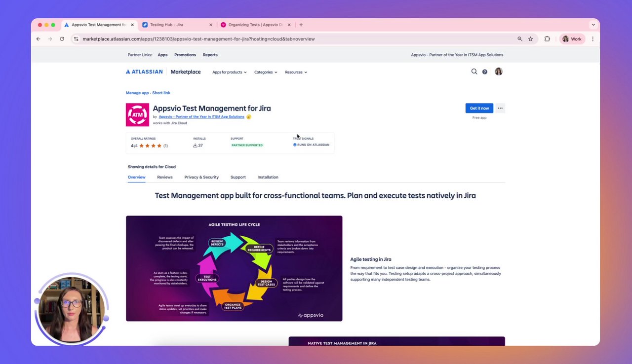Open the Work profile button
The image size is (632, 364).
coord(572,39)
